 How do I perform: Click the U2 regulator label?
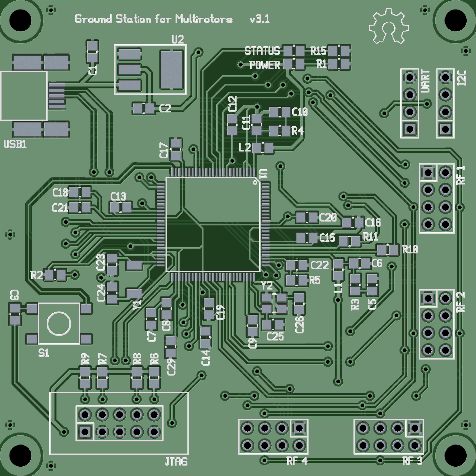click(178, 40)
